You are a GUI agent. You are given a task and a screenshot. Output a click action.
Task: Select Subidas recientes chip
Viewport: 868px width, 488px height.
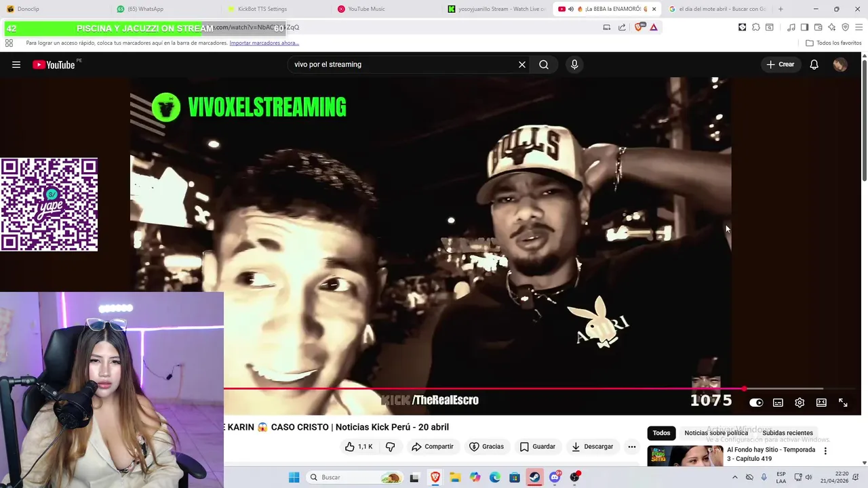click(787, 433)
